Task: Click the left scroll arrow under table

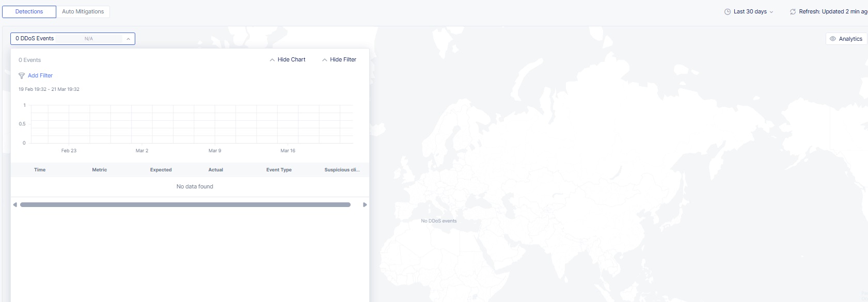Action: click(x=15, y=205)
